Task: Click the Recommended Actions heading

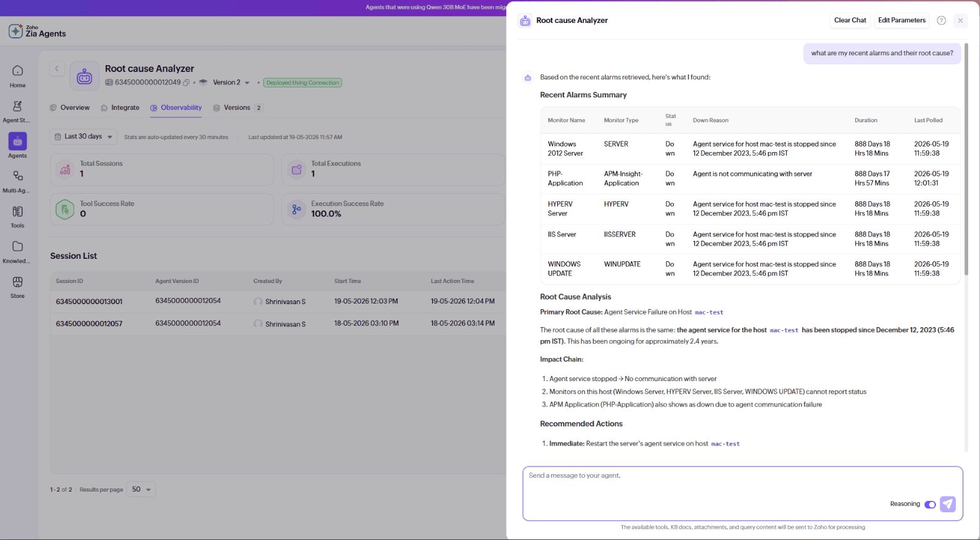Action: tap(581, 424)
